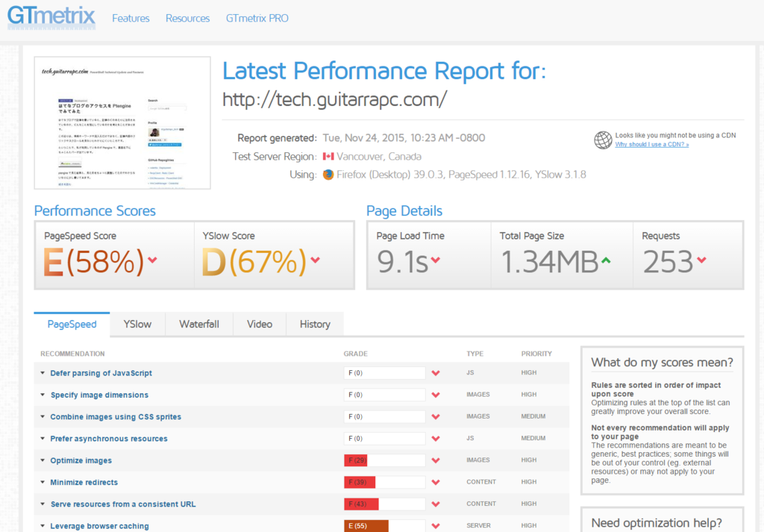Open the Video tab

(x=260, y=324)
